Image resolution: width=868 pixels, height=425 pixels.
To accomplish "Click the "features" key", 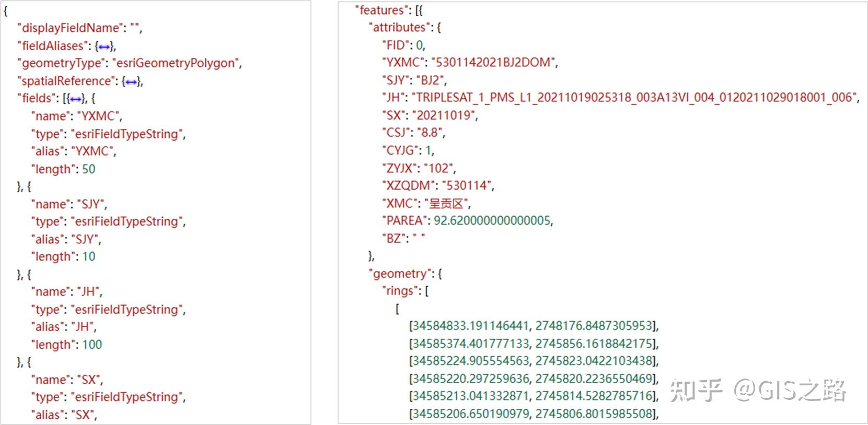I will tap(381, 10).
